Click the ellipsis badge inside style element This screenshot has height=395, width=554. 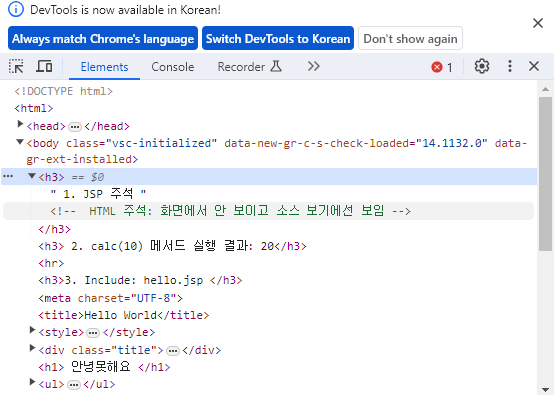pos(93,333)
